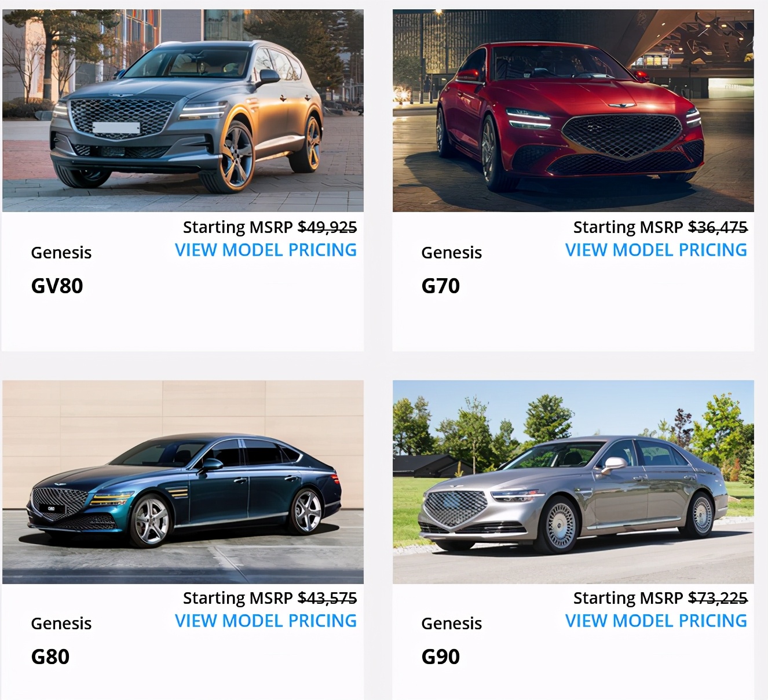Open the silver Genesis G90 photo

573,482
